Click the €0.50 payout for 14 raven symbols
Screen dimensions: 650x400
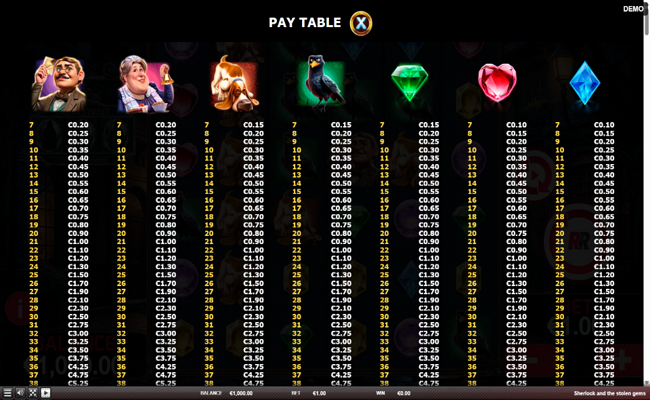[341, 183]
